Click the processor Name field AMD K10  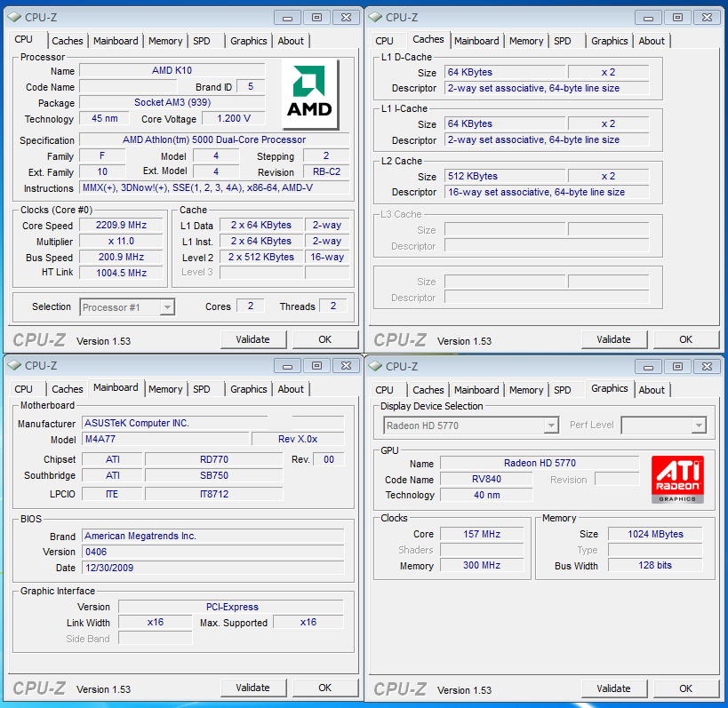click(x=172, y=70)
